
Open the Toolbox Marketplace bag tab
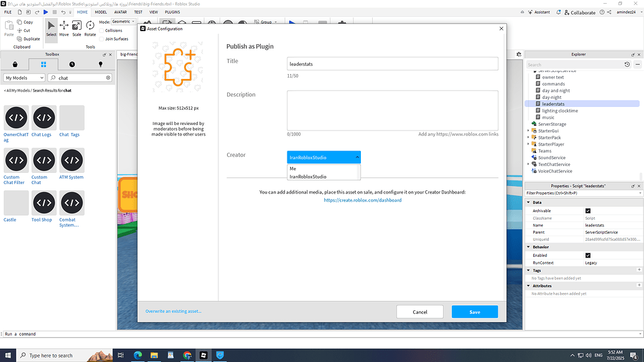[x=15, y=65]
